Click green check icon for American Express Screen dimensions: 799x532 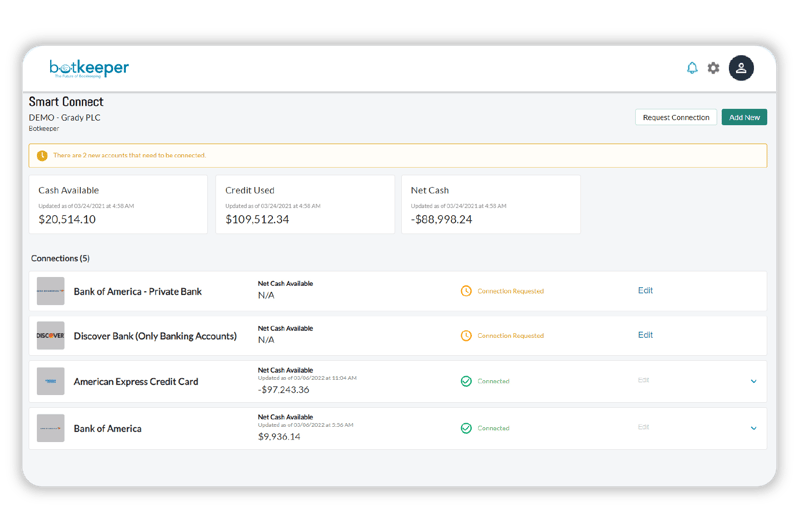[466, 381]
